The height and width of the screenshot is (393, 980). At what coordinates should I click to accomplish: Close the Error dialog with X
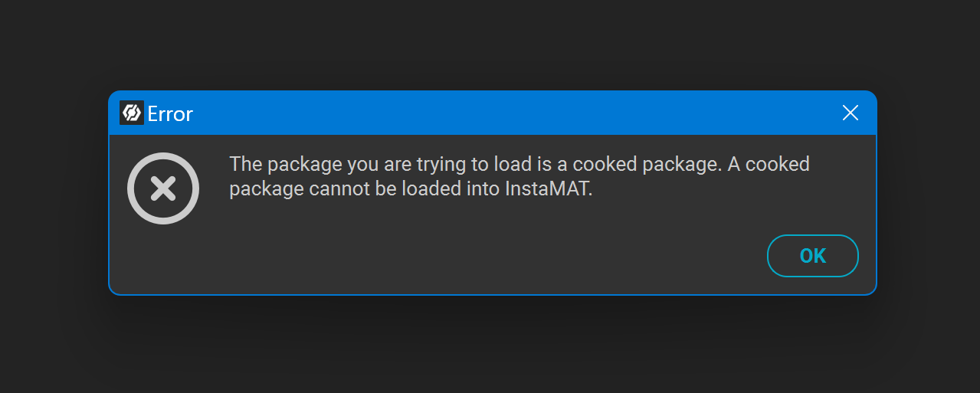pyautogui.click(x=850, y=113)
